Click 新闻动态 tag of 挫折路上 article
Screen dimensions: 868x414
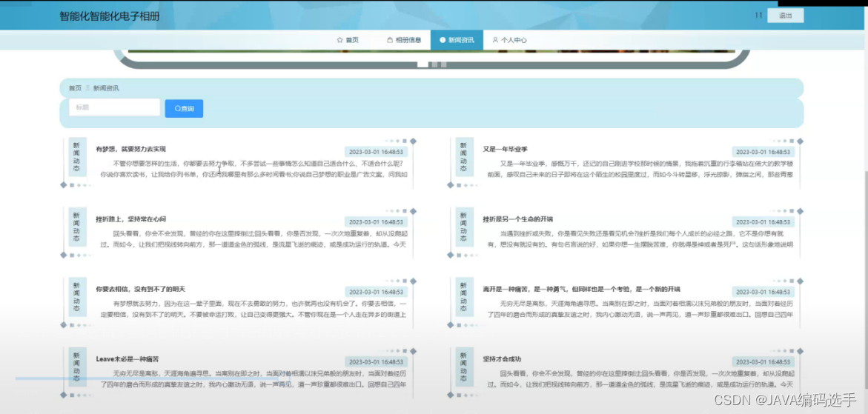tap(76, 227)
